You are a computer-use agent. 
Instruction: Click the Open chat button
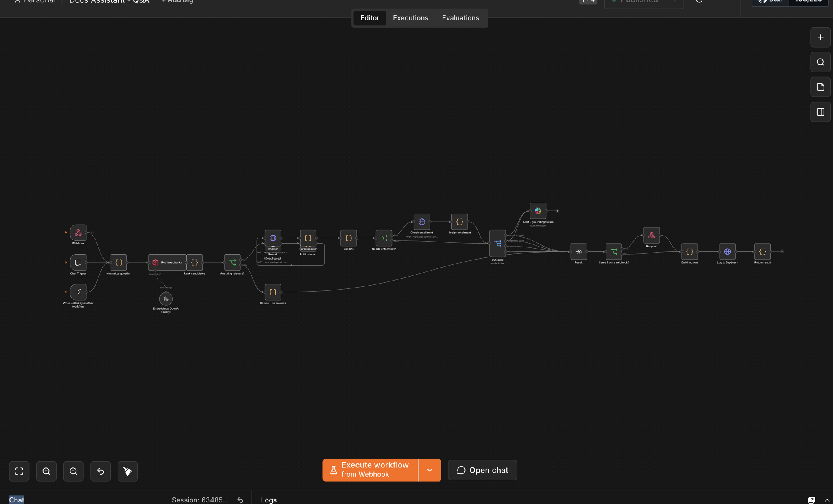[x=482, y=470]
